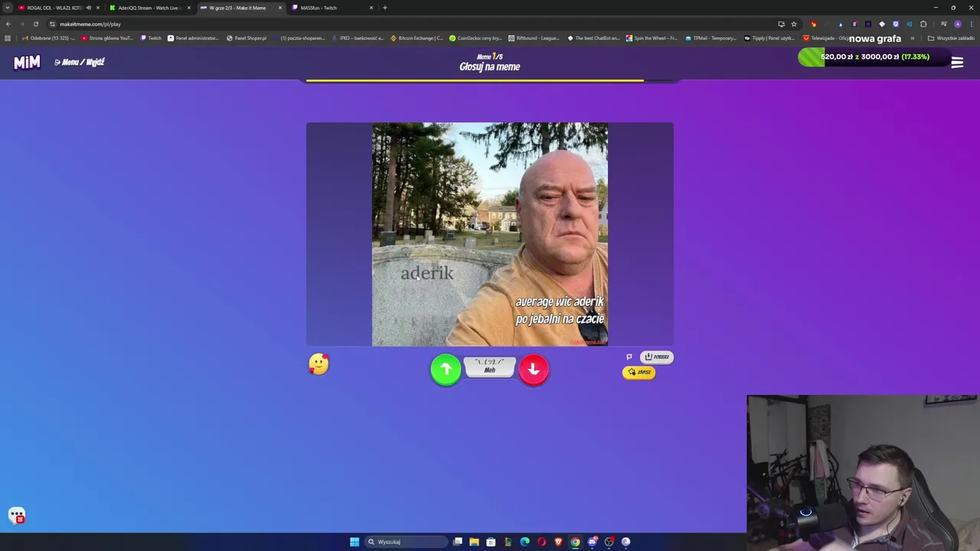Mute audio on ROGAL DDL tab
This screenshot has height=551, width=980.
(89, 8)
